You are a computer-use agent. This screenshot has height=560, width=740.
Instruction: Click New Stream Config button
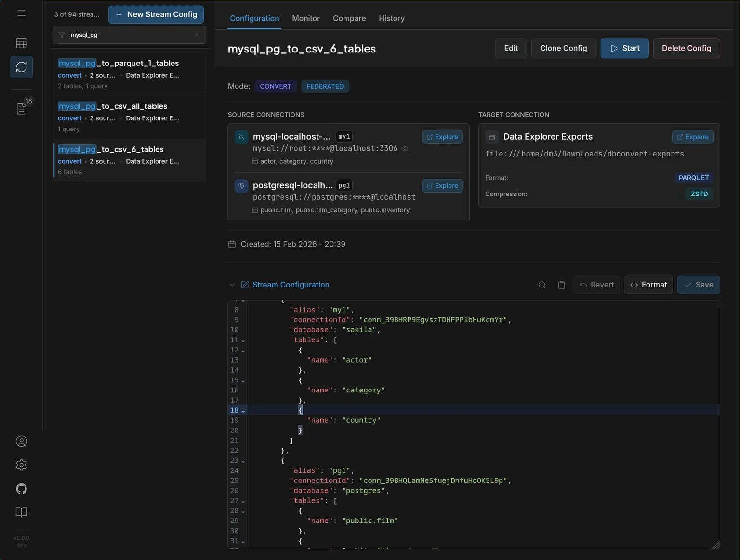point(156,14)
